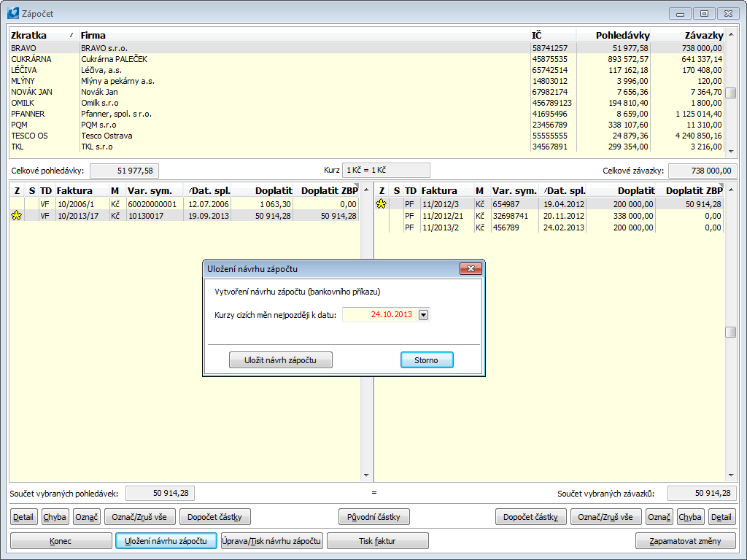Click variable symbol 60020000001
This screenshot has width=747, height=560.
click(152, 204)
